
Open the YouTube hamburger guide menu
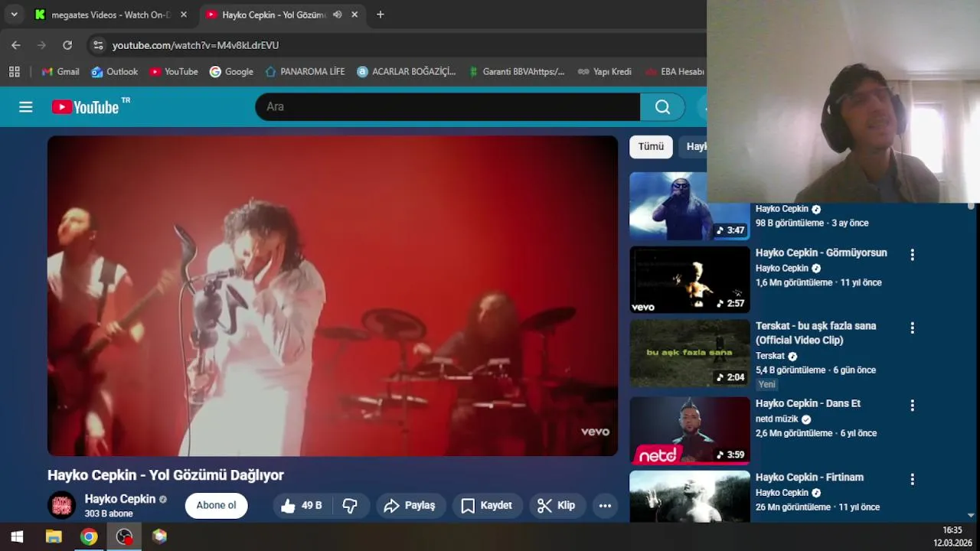pos(26,107)
